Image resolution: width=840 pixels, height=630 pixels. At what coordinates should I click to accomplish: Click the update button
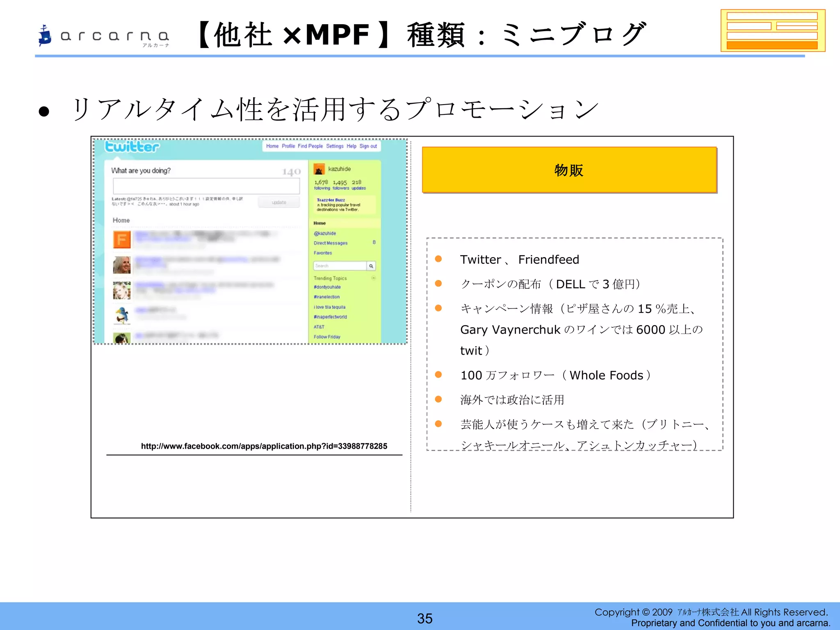click(x=279, y=202)
